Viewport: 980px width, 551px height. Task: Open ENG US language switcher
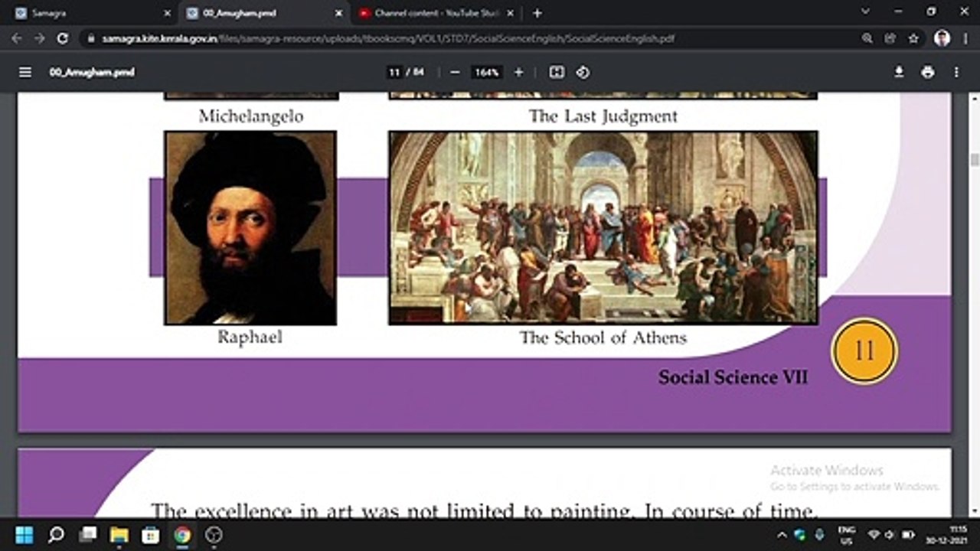(x=847, y=535)
